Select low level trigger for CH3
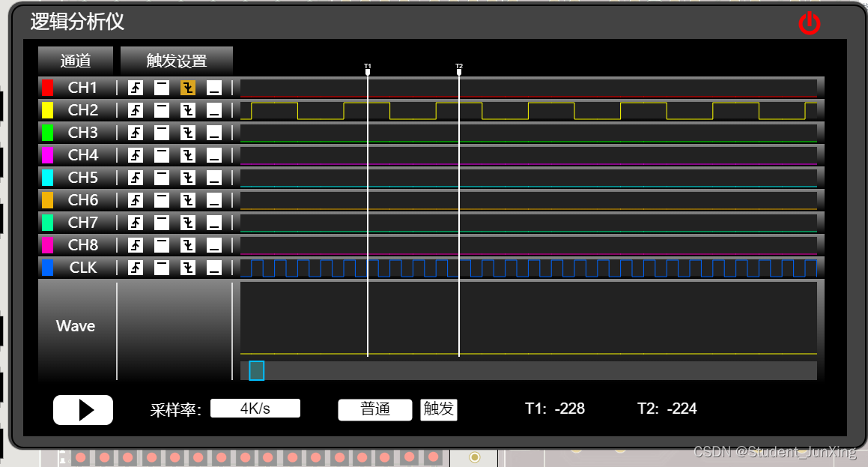This screenshot has width=868, height=467. [214, 133]
